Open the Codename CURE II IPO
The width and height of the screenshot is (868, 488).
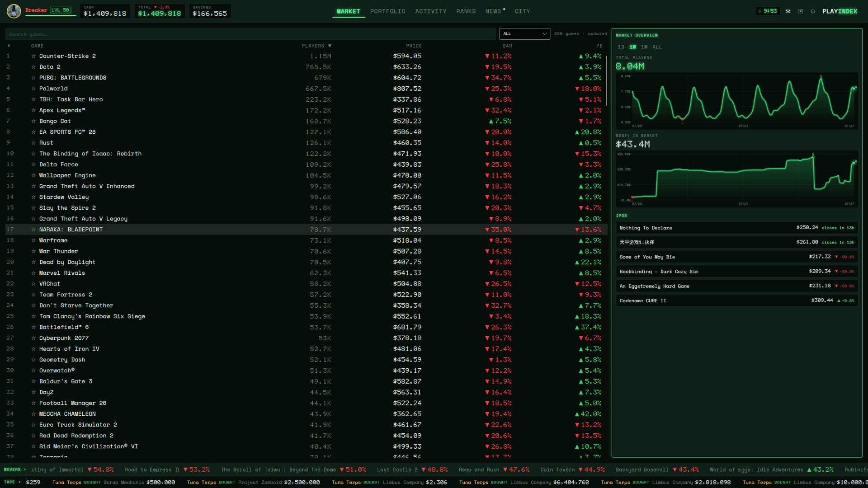[x=736, y=300]
